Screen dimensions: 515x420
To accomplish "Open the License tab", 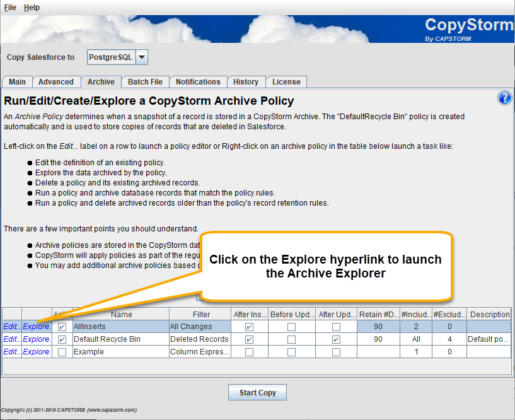I will (286, 82).
